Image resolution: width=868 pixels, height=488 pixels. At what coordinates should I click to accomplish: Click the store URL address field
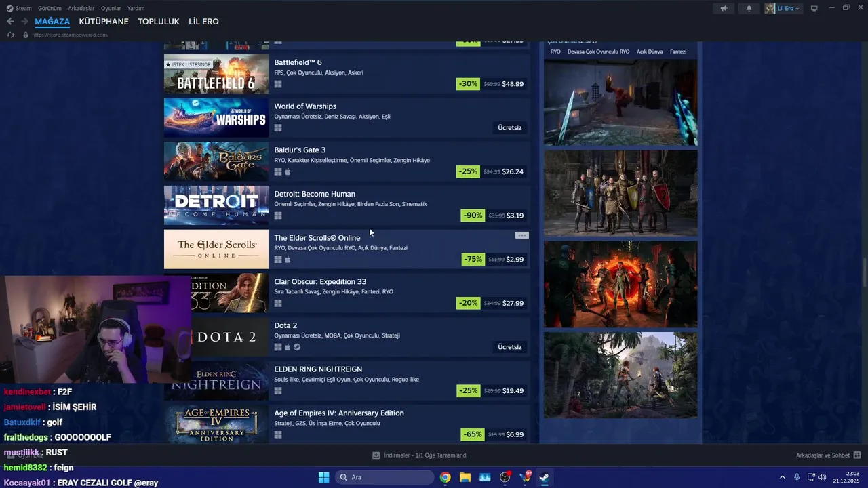pyautogui.click(x=71, y=35)
